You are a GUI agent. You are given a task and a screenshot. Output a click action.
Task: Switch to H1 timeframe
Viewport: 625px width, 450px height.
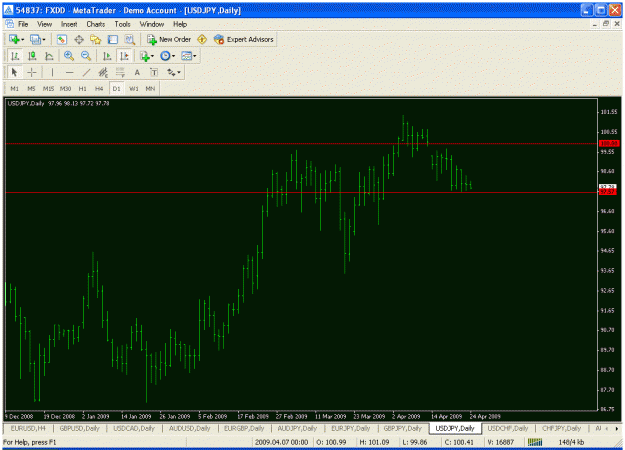tap(83, 88)
